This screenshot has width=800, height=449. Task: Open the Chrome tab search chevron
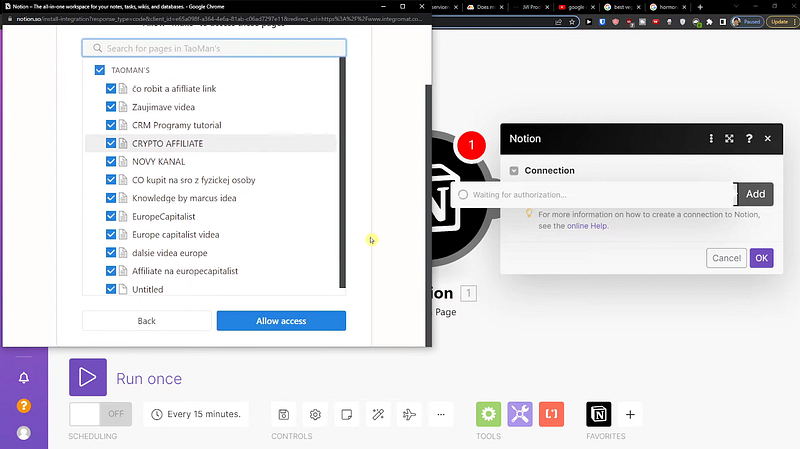(736, 7)
